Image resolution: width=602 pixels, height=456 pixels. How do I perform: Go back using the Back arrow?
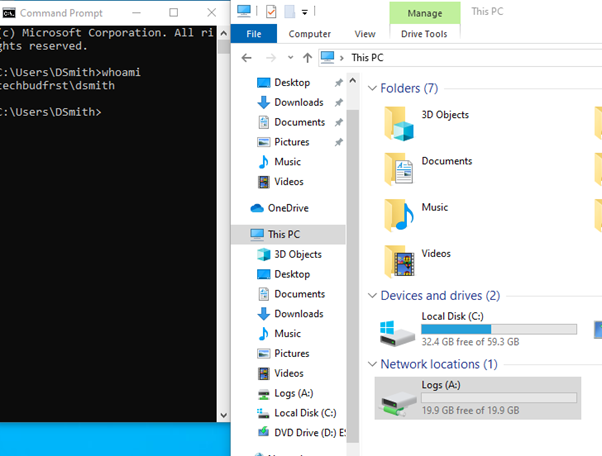click(x=246, y=58)
